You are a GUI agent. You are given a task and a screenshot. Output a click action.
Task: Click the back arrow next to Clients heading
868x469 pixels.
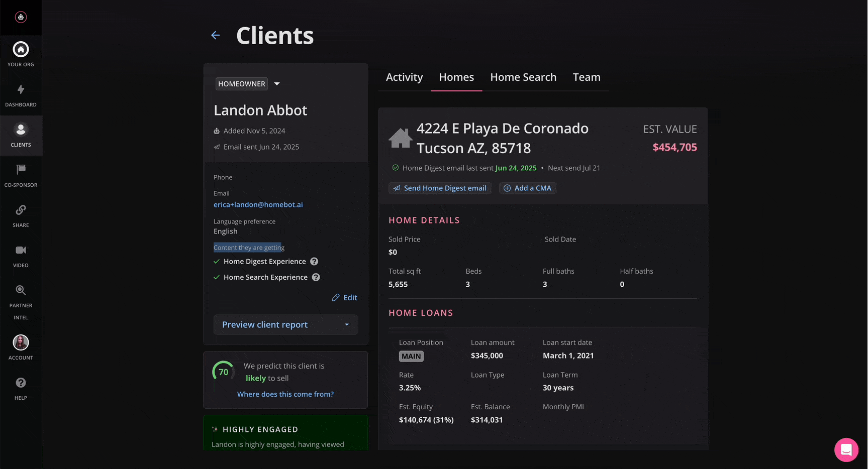point(215,35)
